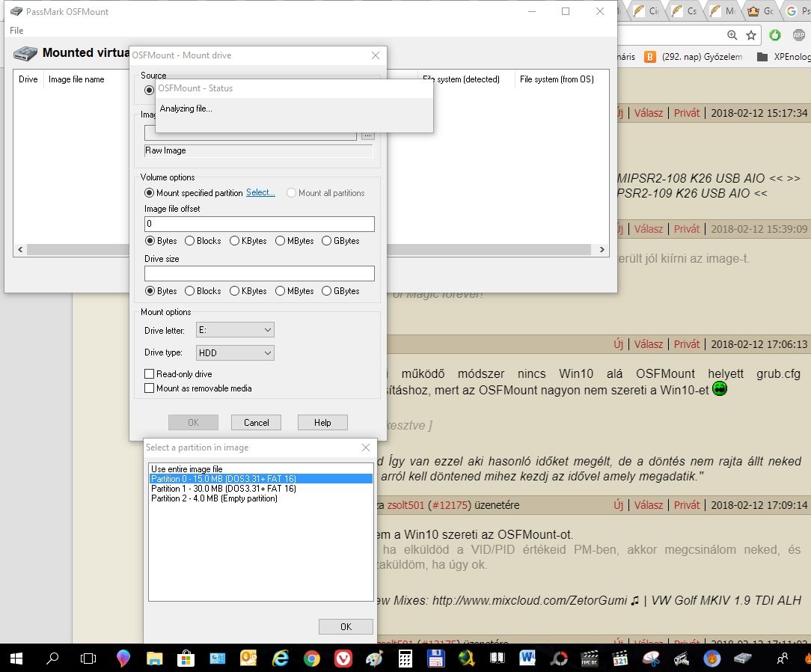The image size is (811, 672).
Task: Open the Adblock Plus extension icon
Action: pyautogui.click(x=798, y=35)
